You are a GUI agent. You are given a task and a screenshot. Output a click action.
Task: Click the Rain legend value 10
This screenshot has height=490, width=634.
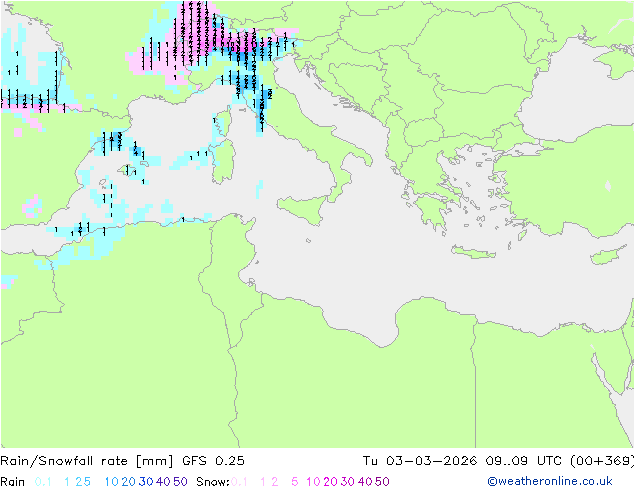[x=112, y=482]
